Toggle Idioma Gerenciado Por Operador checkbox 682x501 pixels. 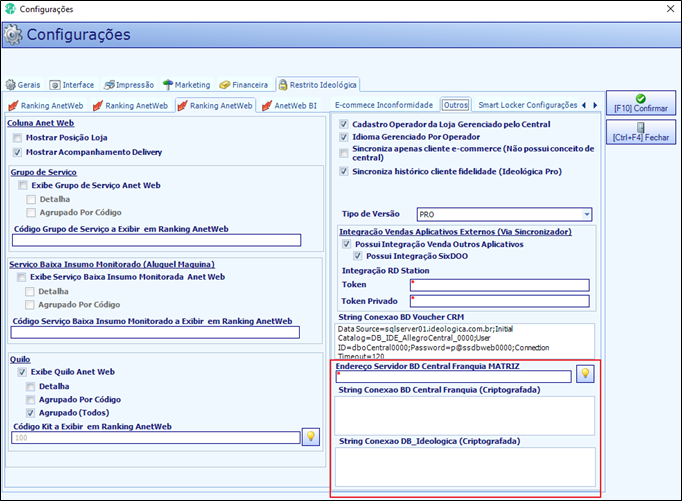coord(344,137)
